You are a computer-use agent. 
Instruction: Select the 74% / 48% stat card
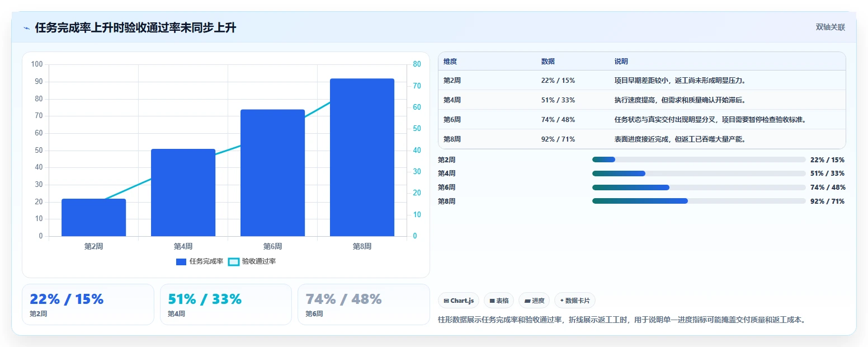pyautogui.click(x=364, y=304)
